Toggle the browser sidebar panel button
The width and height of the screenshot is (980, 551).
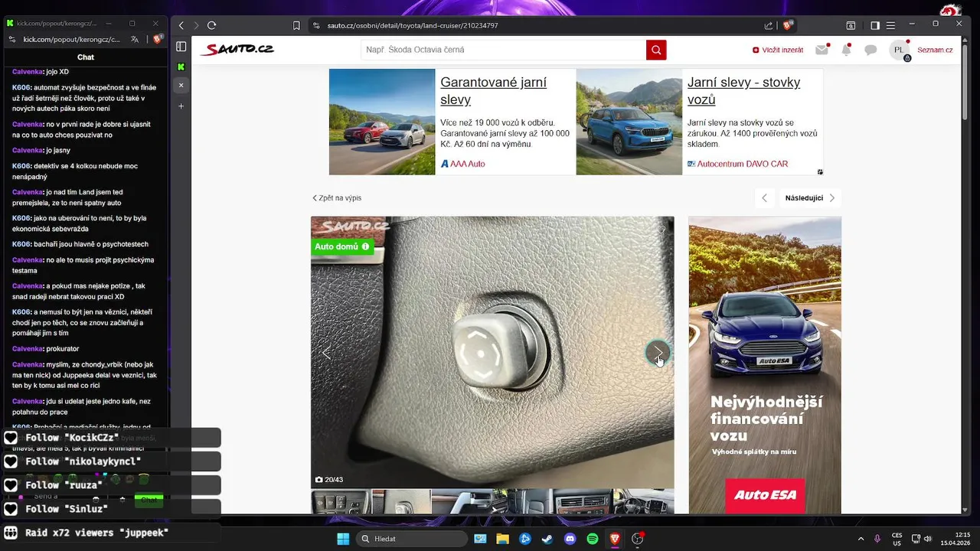(x=875, y=25)
